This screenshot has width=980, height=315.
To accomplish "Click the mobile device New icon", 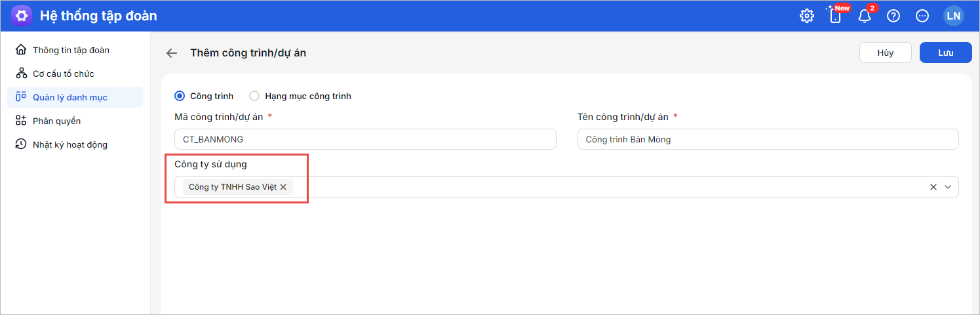I will pyautogui.click(x=835, y=16).
